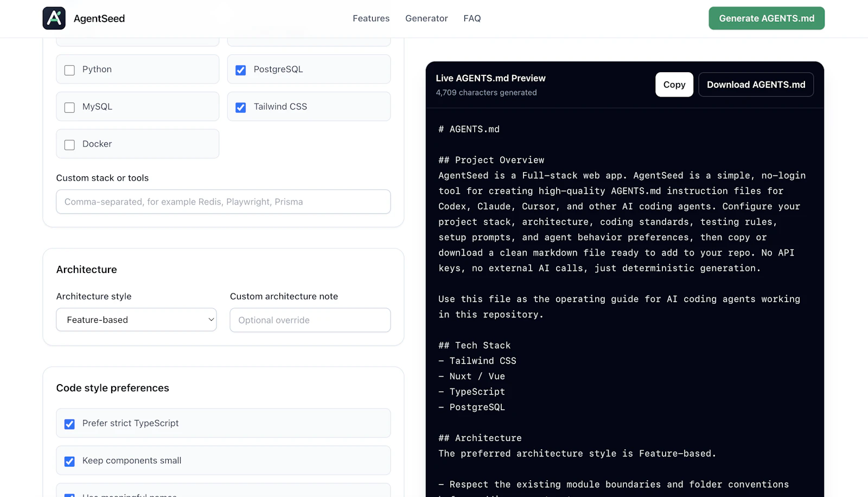Click '- TypeScript' line in preview

472,392
